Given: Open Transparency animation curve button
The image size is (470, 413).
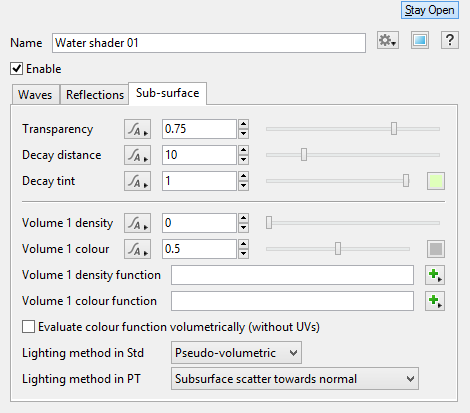Looking at the screenshot, I should (x=137, y=129).
